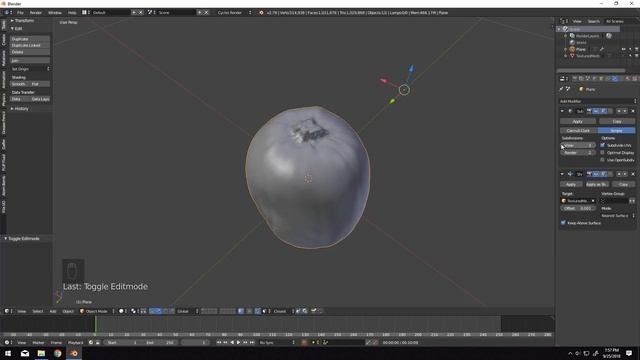Open the Window menu
The height and width of the screenshot is (360, 640).
point(55,13)
